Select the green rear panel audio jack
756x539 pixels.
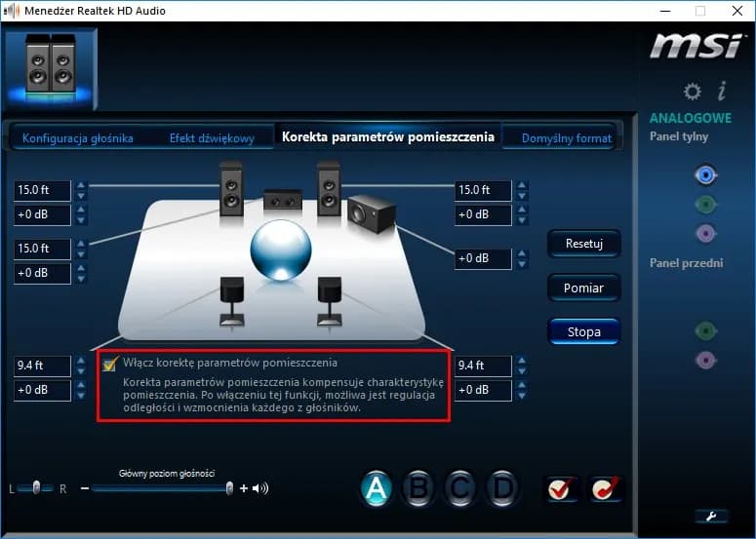tap(706, 204)
